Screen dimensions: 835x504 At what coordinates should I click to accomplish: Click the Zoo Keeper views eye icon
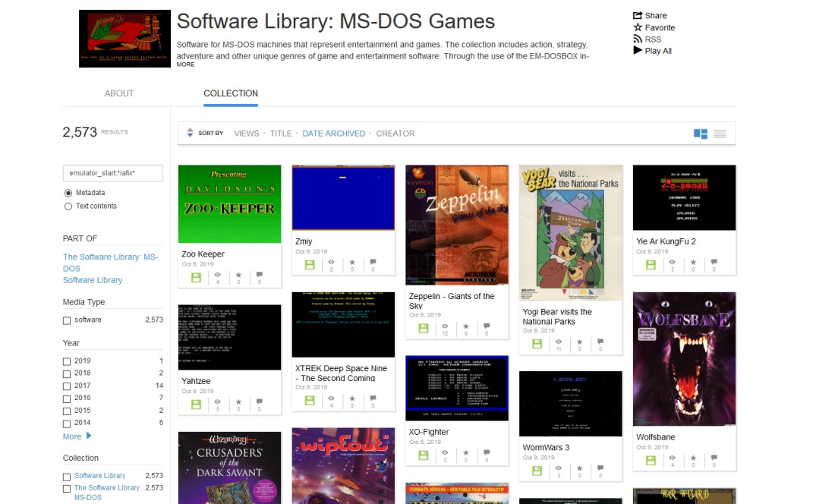tap(217, 275)
